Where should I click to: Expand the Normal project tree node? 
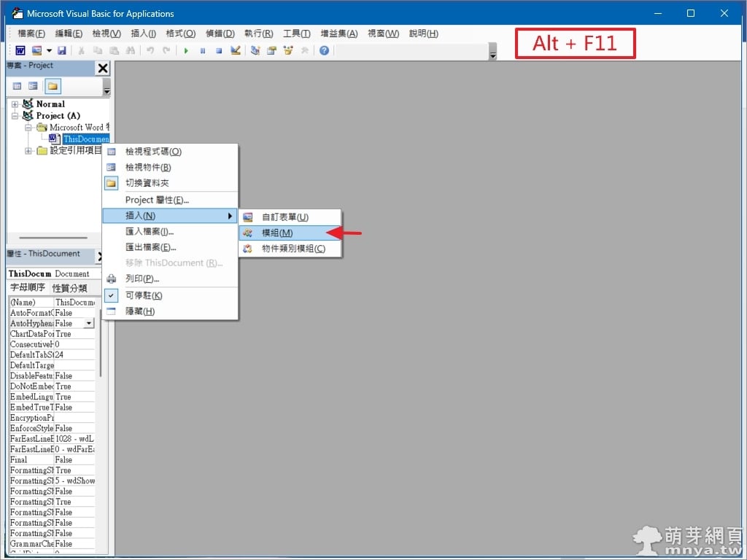15,104
